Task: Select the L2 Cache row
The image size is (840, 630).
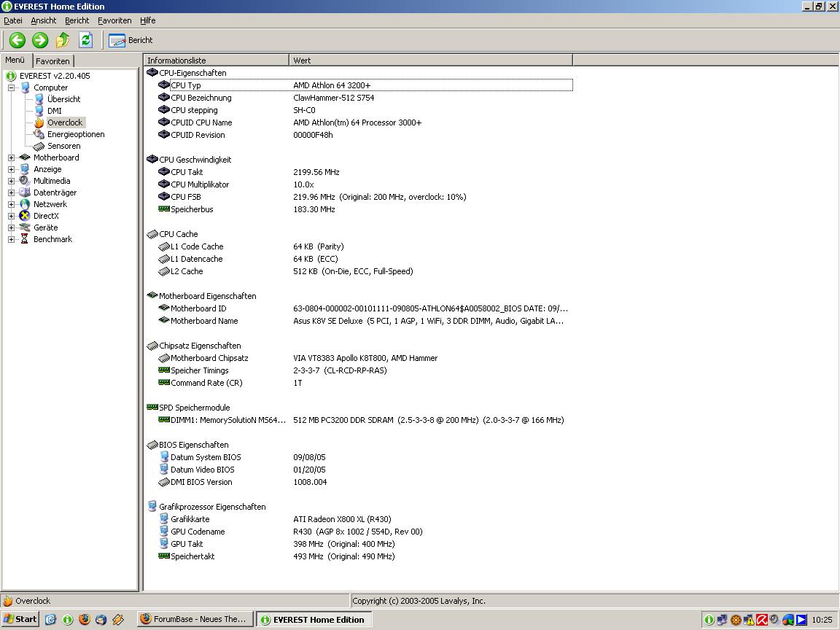Action: coord(365,271)
